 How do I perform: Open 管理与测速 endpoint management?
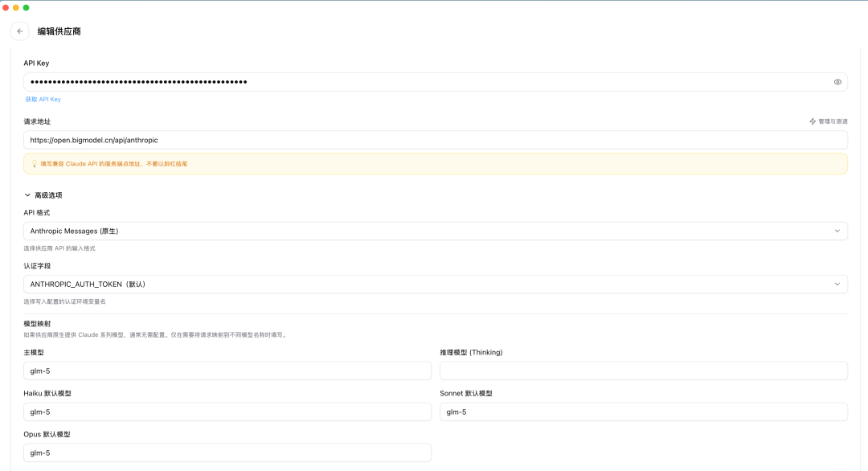[829, 121]
